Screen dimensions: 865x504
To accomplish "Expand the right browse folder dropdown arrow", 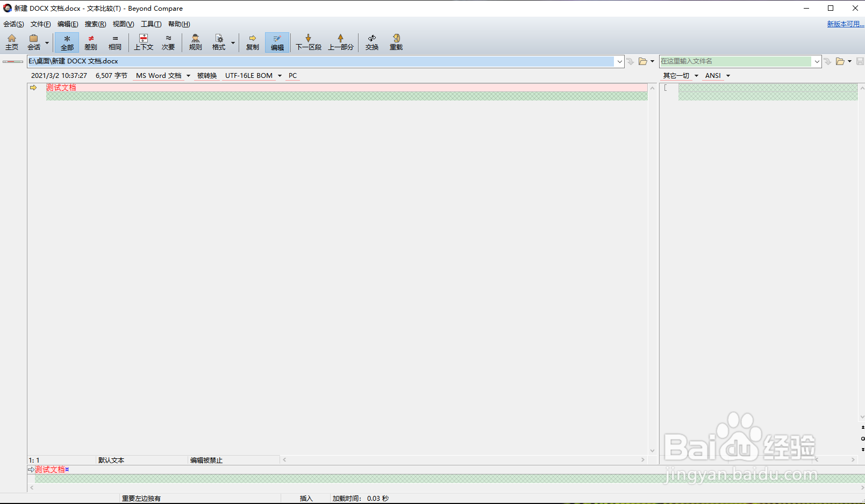I will (x=849, y=61).
